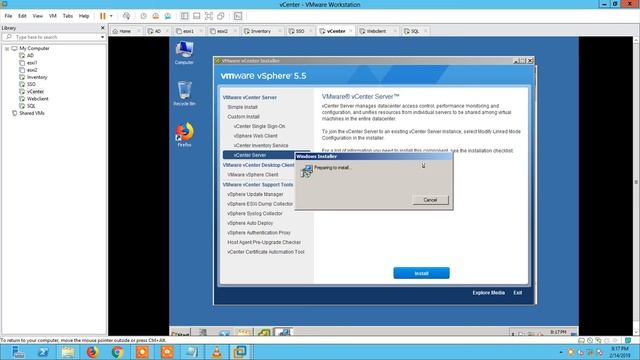This screenshot has width=640, height=360.
Task: Toggle the thumbnail bar view icon
Action: click(x=197, y=16)
